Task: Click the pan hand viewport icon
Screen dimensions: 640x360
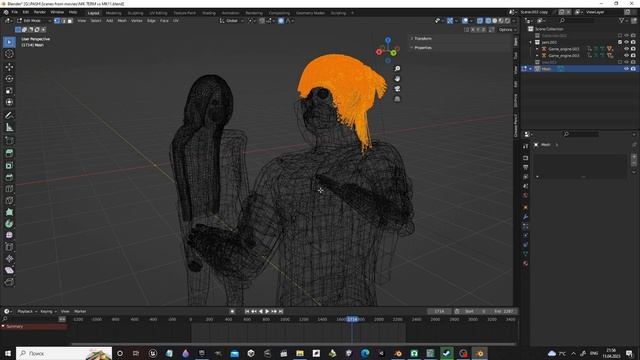Action: click(397, 79)
